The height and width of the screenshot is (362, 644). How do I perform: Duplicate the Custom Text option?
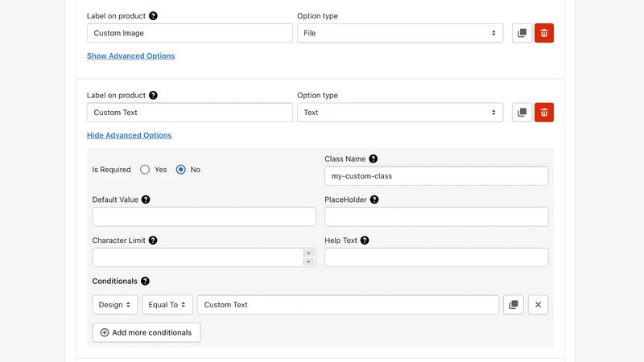522,113
